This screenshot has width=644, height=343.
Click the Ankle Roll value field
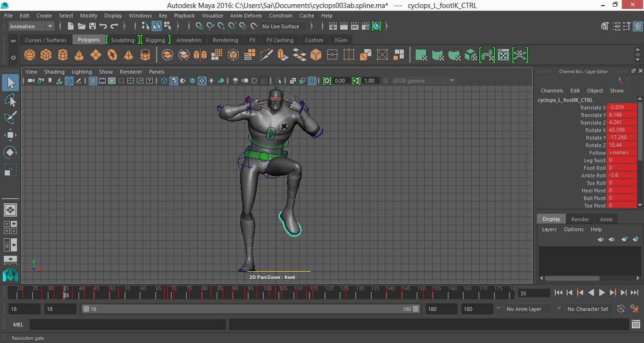621,176
